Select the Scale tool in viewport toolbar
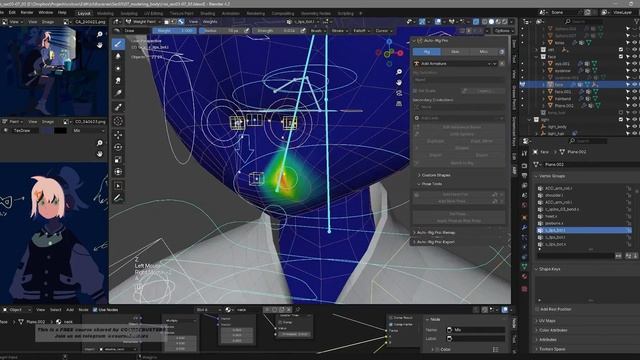The image size is (640, 360). click(x=118, y=160)
